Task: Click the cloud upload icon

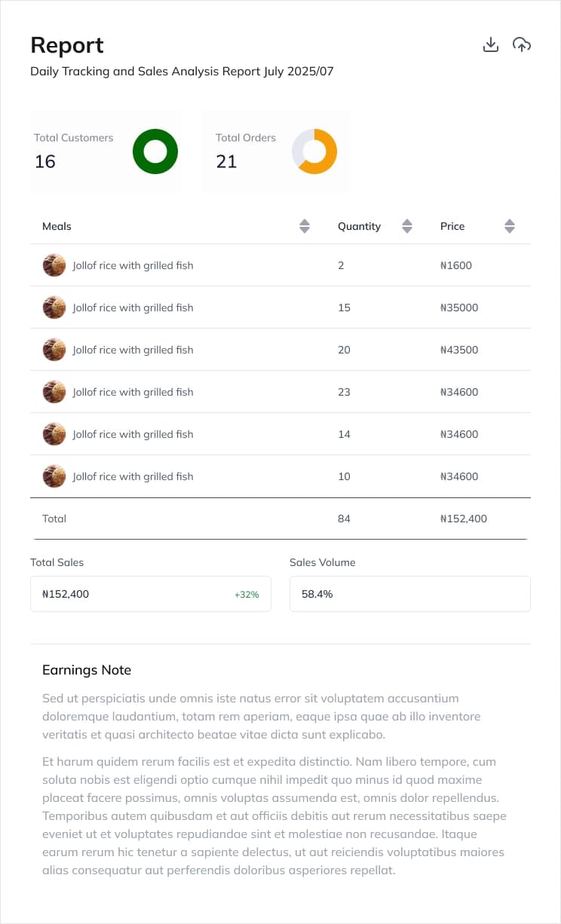Action: pyautogui.click(x=522, y=45)
